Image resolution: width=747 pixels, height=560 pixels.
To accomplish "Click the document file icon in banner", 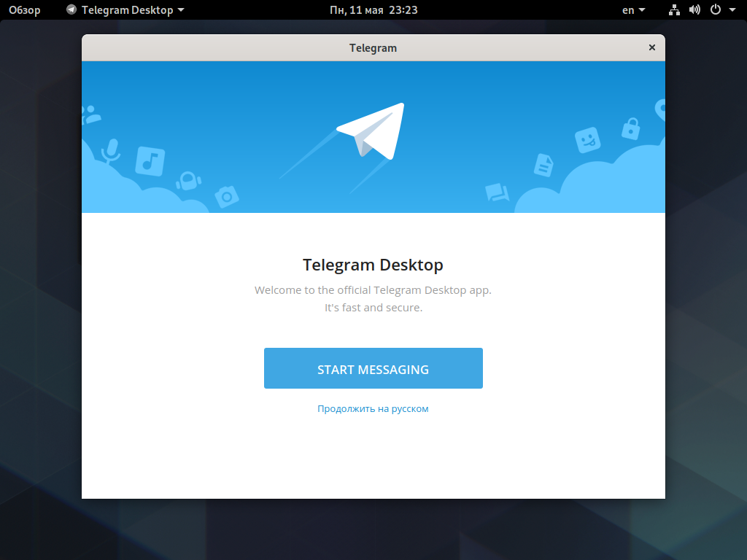I will tap(543, 165).
